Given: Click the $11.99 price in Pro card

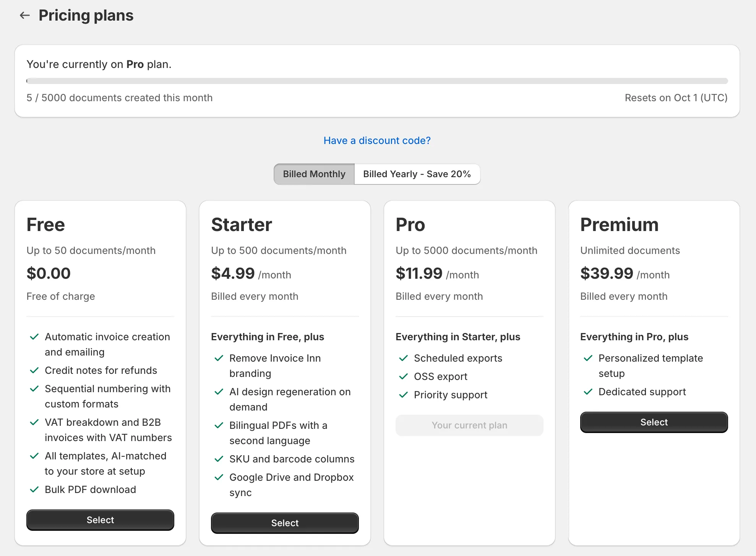Looking at the screenshot, I should coord(419,273).
